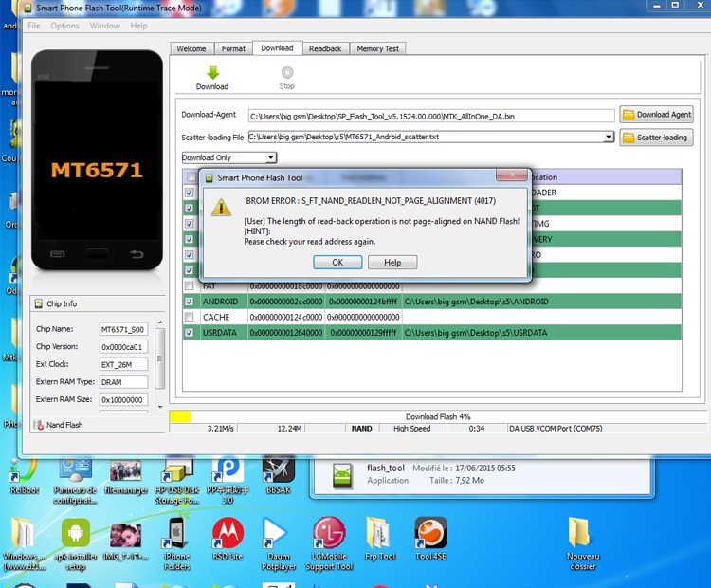Click the Download Flash progress bar
This screenshot has width=711, height=588.
point(438,416)
